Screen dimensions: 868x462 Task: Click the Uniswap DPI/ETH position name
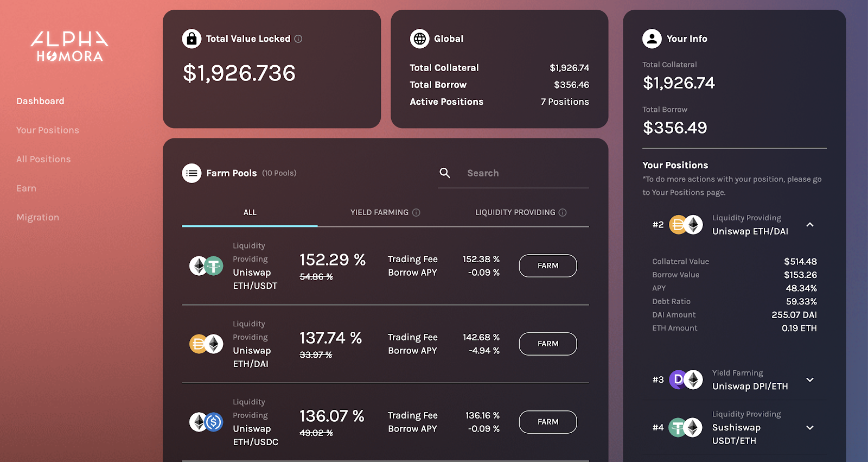point(750,387)
